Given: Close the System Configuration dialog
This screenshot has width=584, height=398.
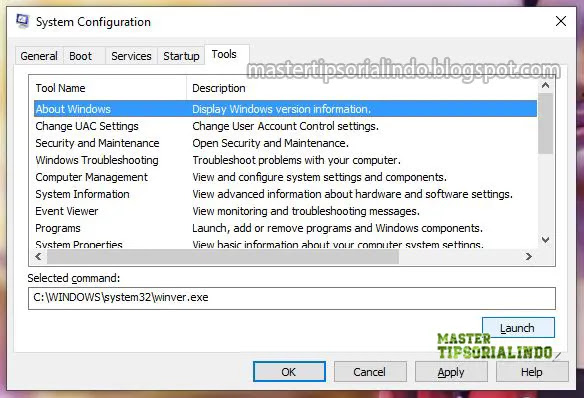Looking at the screenshot, I should click(561, 21).
